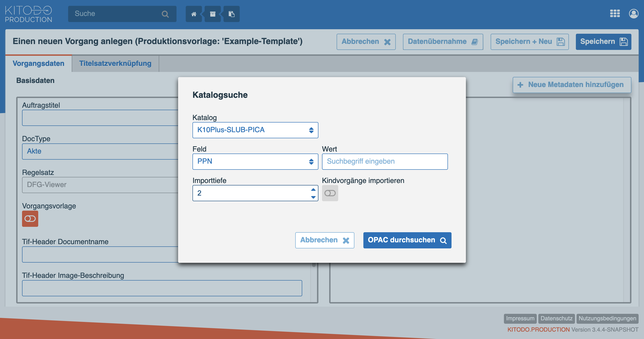This screenshot has width=644, height=339.
Task: Click Neue Metadaten hinzufügen button
Action: coord(572,85)
